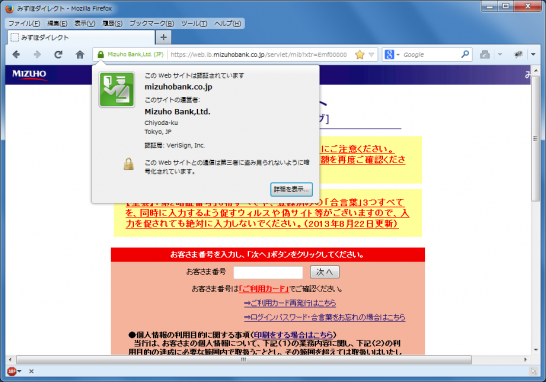
Task: Click the 次へ button
Action: coord(325,272)
